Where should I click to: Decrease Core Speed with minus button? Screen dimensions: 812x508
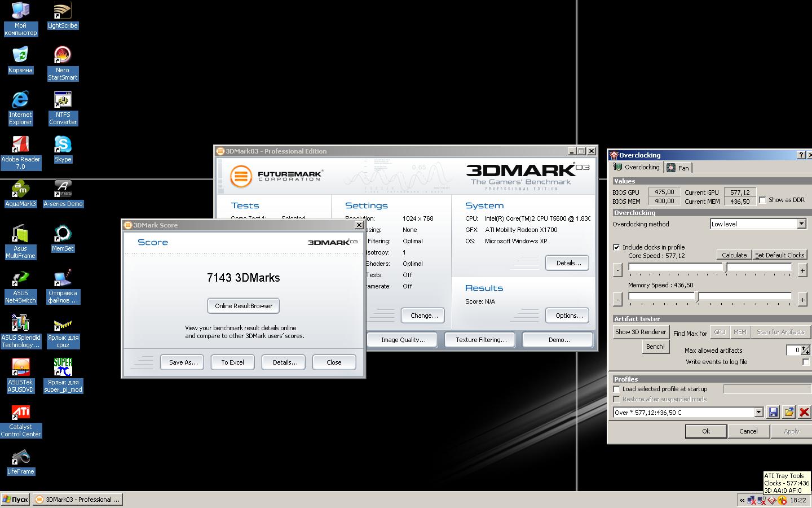point(618,270)
